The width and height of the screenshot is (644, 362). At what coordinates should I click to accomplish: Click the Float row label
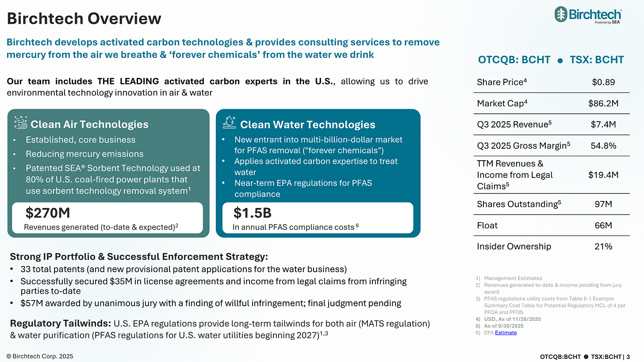pyautogui.click(x=487, y=225)
